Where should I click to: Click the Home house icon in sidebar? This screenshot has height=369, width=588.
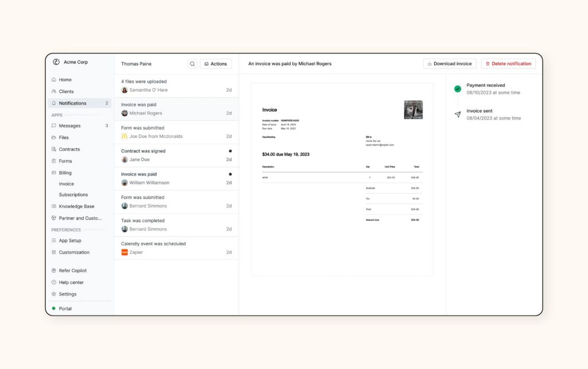point(54,79)
